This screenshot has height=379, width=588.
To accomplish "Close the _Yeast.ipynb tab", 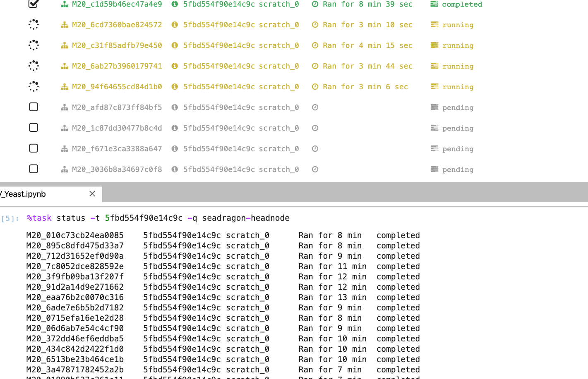I will click(92, 193).
